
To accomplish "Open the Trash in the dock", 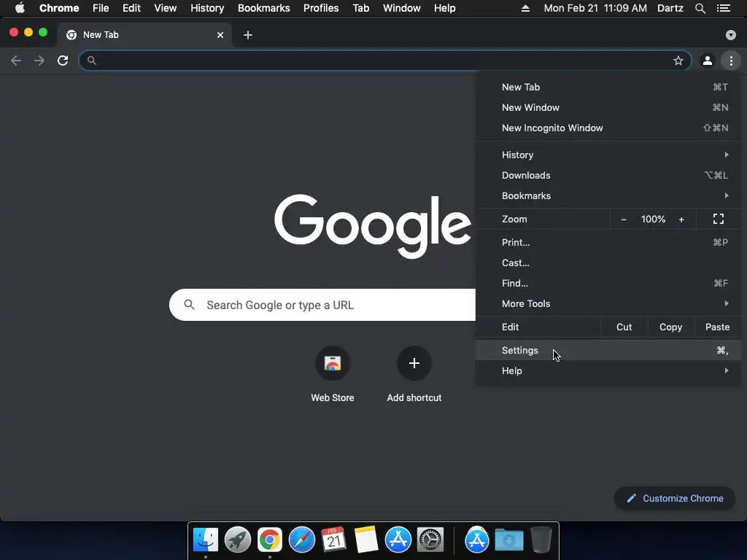I will point(541,540).
